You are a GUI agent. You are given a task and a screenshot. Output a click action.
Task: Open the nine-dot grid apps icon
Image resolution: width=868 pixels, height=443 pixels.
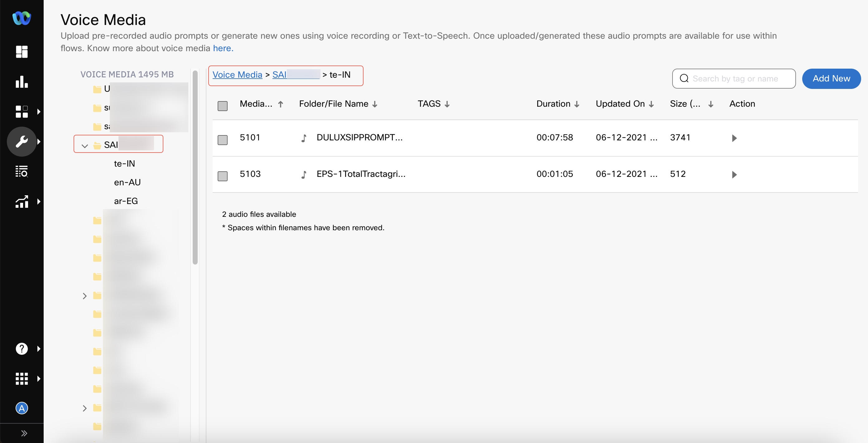click(x=22, y=379)
